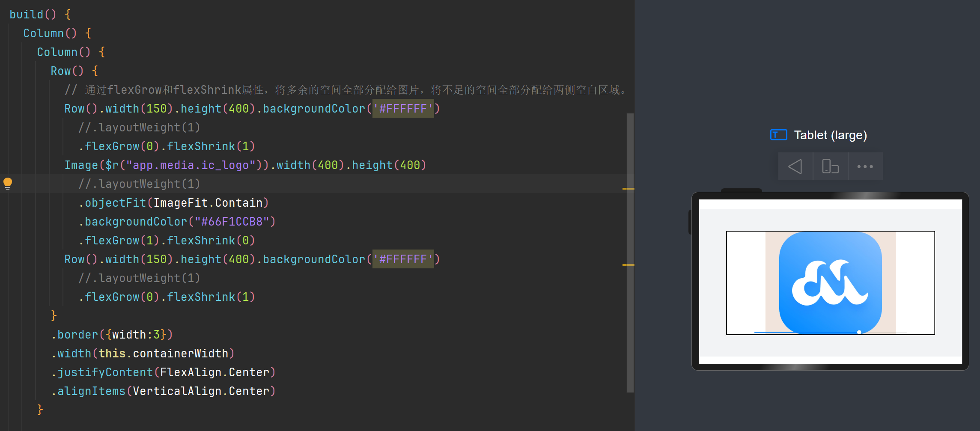The width and height of the screenshot is (980, 431).
Task: Click the editor vertical scrollbar thumb
Action: click(630, 253)
